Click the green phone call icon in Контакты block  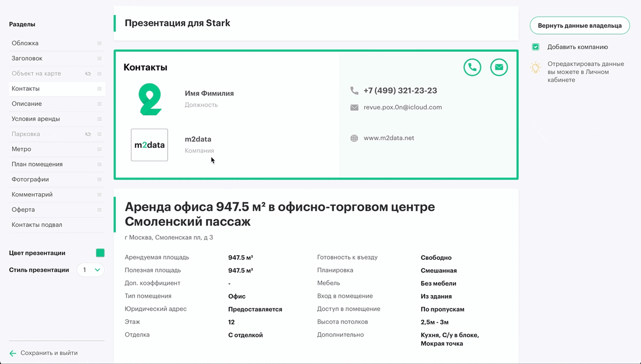pos(472,67)
